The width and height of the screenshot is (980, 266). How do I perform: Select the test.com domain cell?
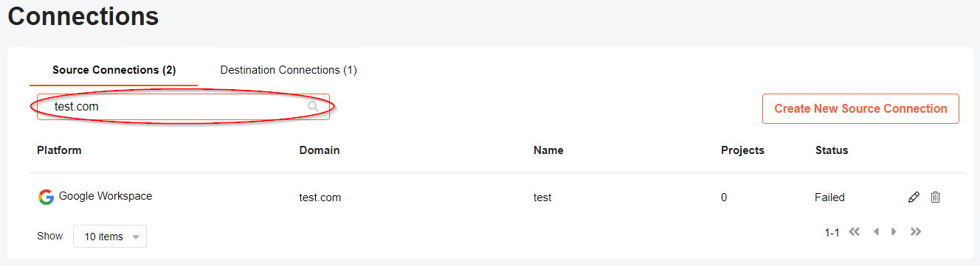click(x=320, y=197)
